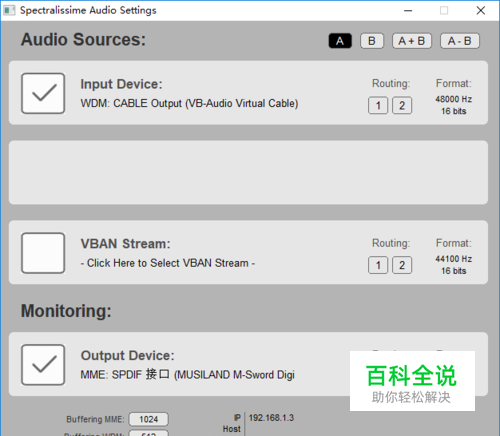Switch to A-B source mode
The height and width of the screenshot is (436, 500).
pos(460,41)
